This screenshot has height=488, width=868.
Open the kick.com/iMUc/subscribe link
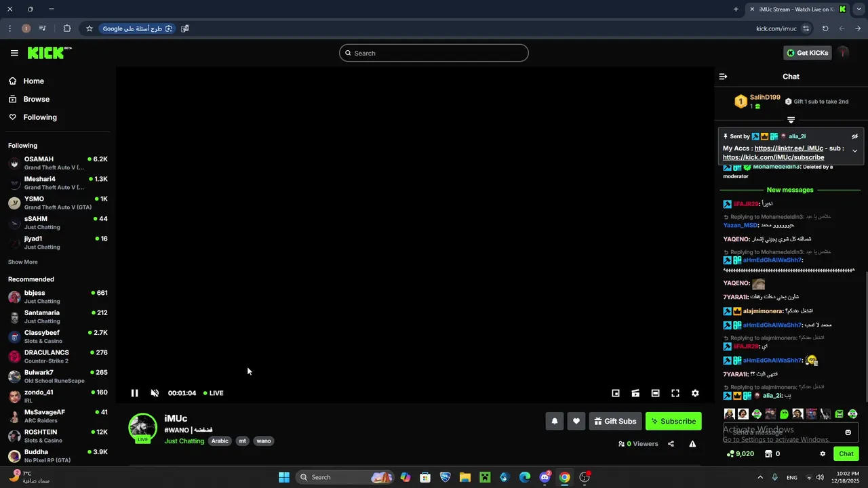coord(774,157)
